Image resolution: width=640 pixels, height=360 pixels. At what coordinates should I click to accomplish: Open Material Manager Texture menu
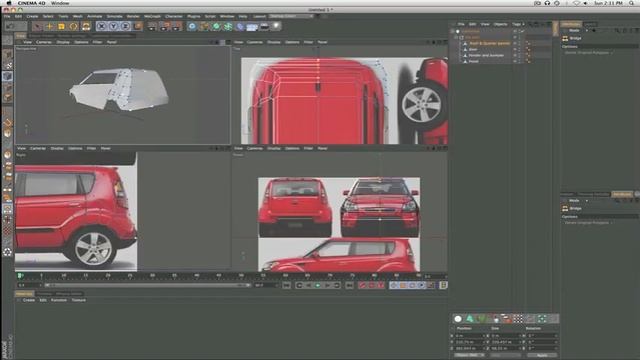pos(79,300)
